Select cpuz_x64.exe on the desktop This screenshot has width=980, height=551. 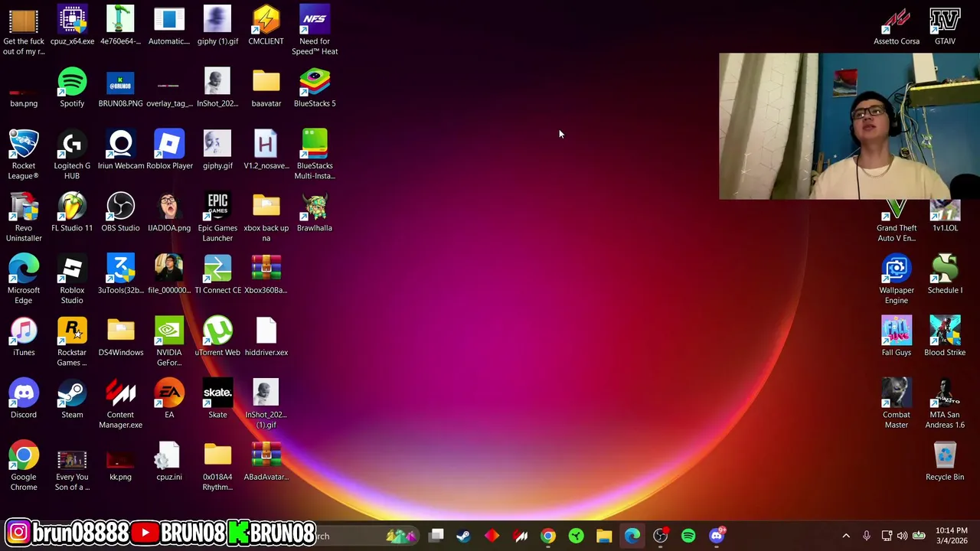pos(72,26)
